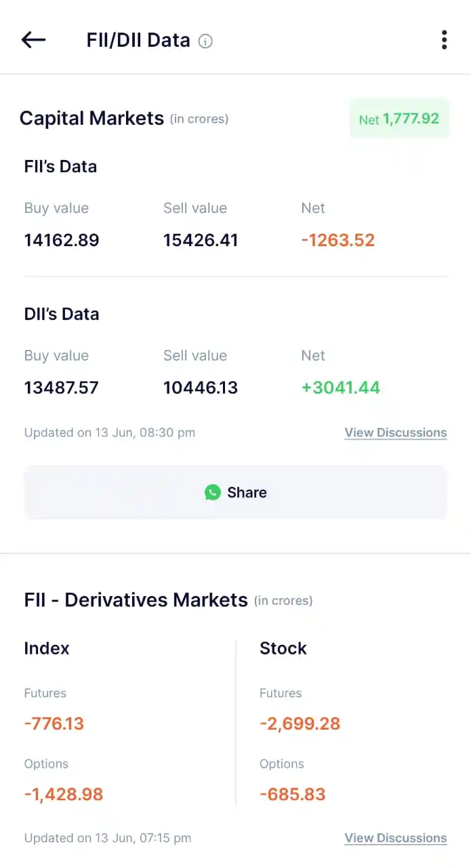Open View Discussions under Capital Markets
Image resolution: width=471 pixels, height=868 pixels.
pyautogui.click(x=396, y=433)
